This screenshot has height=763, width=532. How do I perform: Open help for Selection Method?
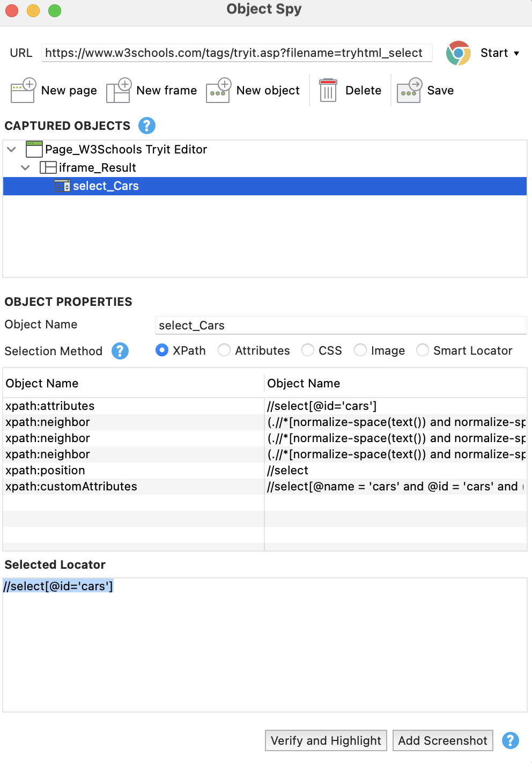pos(120,351)
